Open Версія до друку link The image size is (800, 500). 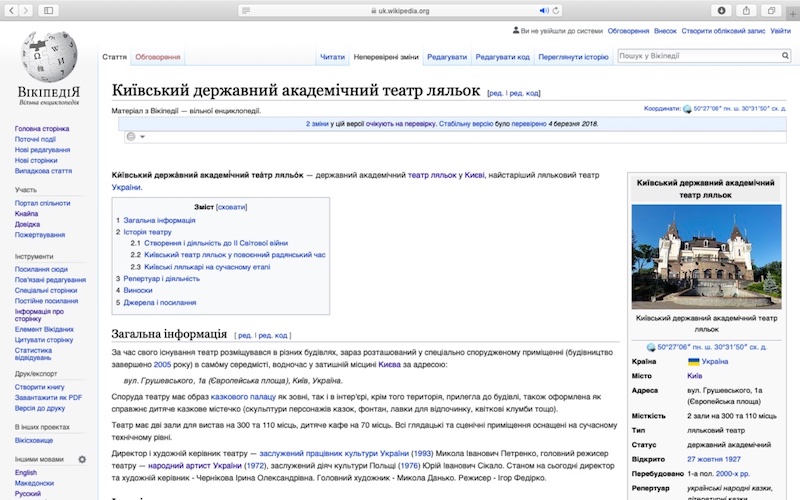40,408
